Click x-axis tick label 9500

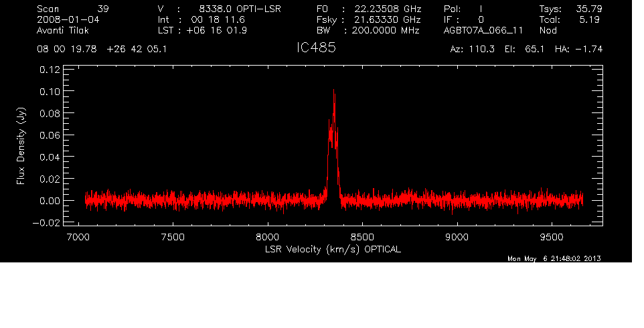tap(552, 237)
